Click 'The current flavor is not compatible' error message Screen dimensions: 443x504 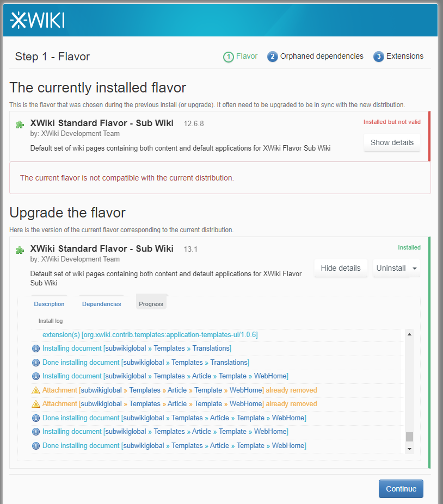(127, 178)
